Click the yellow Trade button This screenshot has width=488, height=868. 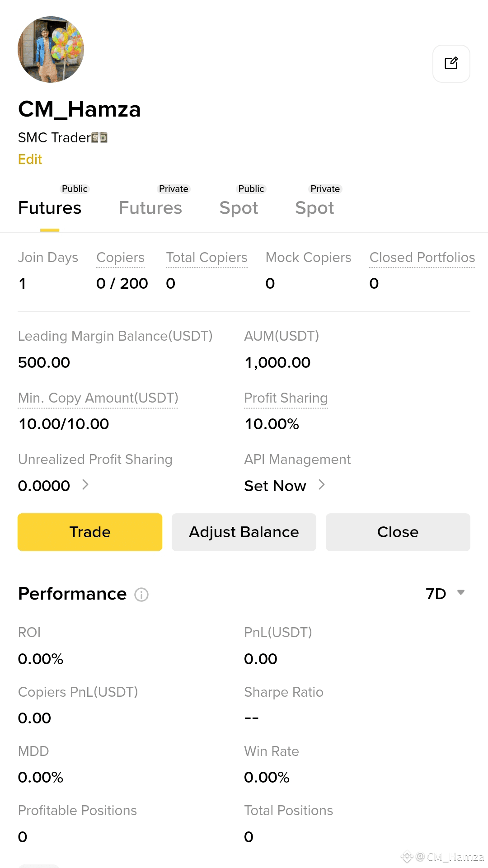click(x=90, y=532)
